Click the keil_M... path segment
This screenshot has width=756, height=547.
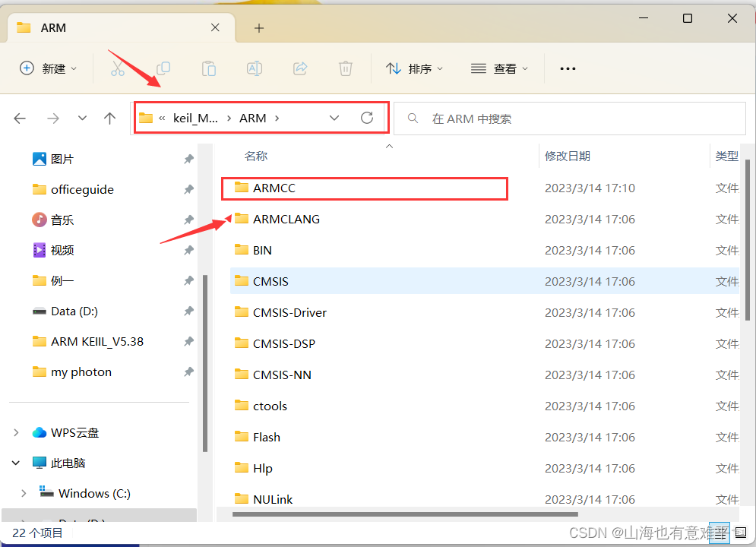click(195, 118)
